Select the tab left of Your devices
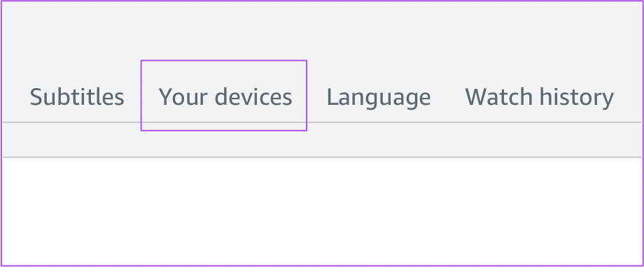The height and width of the screenshot is (267, 644). [77, 97]
